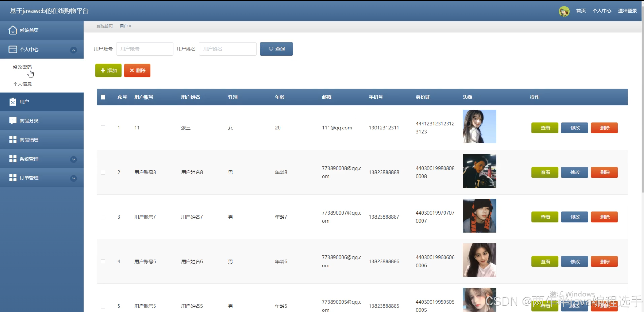Click the 商品分类 chat bubble icon
The image size is (644, 312).
(x=13, y=120)
